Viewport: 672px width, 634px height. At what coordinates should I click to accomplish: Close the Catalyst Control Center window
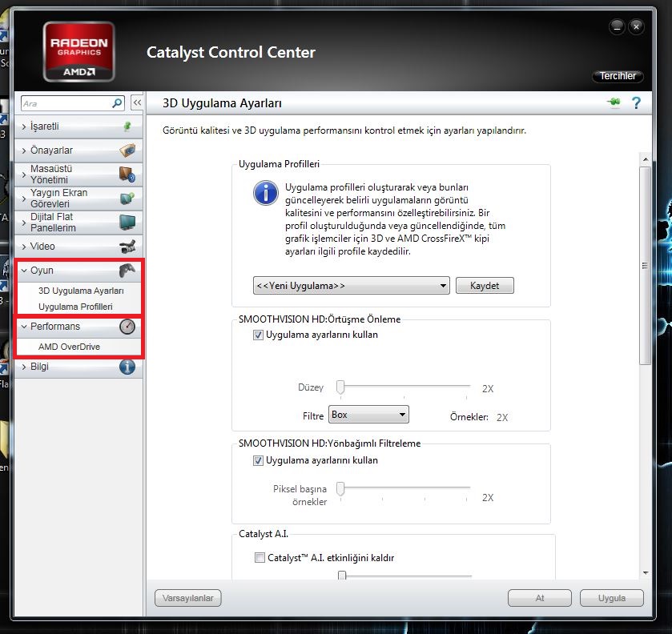(x=637, y=27)
